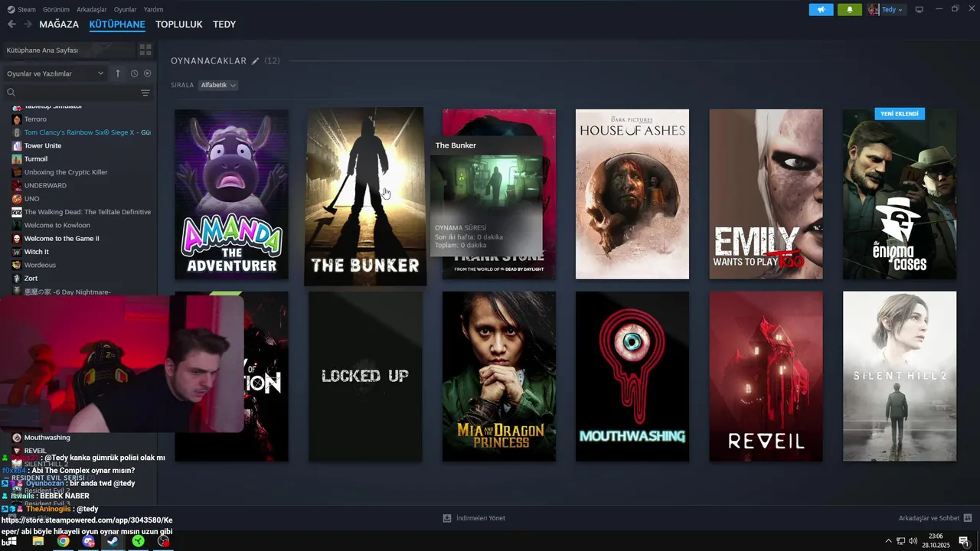Open the TEDY profile tab
This screenshot has width=980, height=551.
click(x=224, y=24)
